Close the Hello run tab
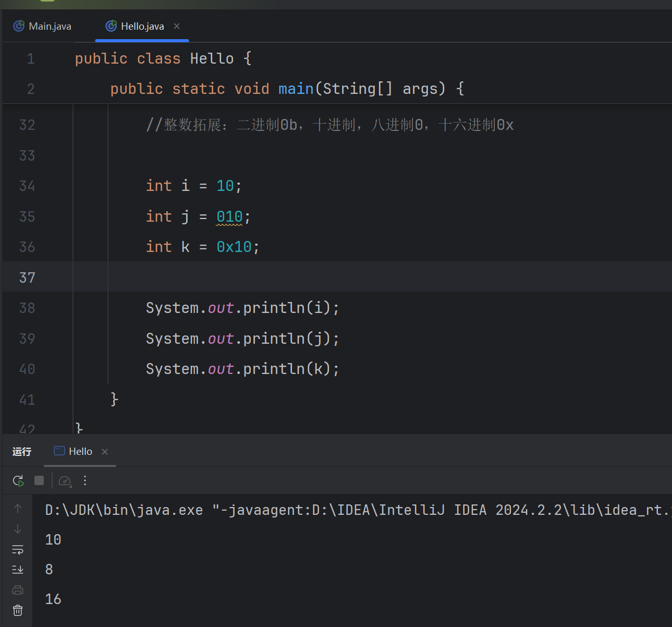 [105, 452]
